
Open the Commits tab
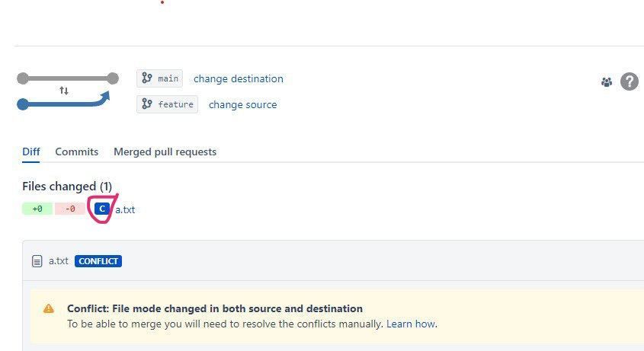click(77, 152)
